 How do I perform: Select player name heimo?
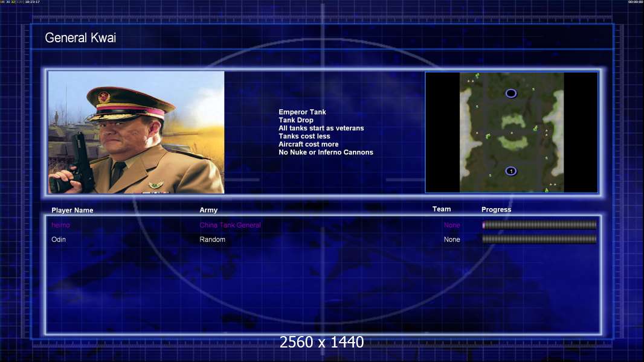(x=60, y=225)
